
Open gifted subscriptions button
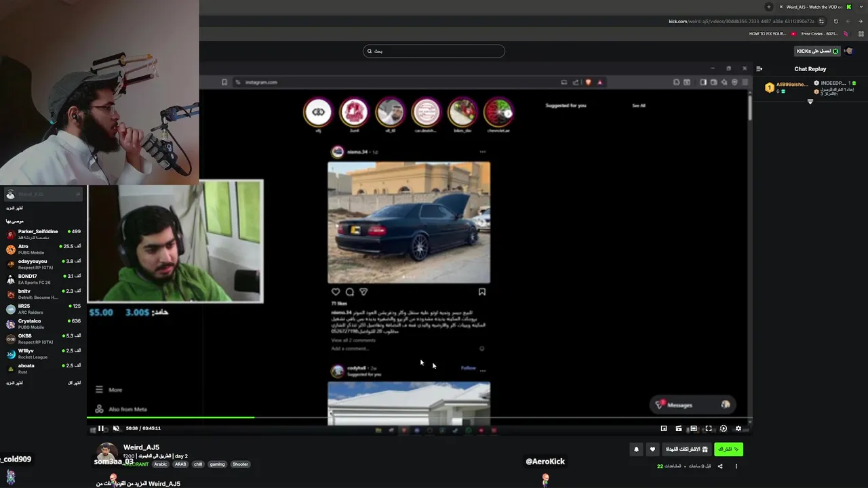pos(686,449)
